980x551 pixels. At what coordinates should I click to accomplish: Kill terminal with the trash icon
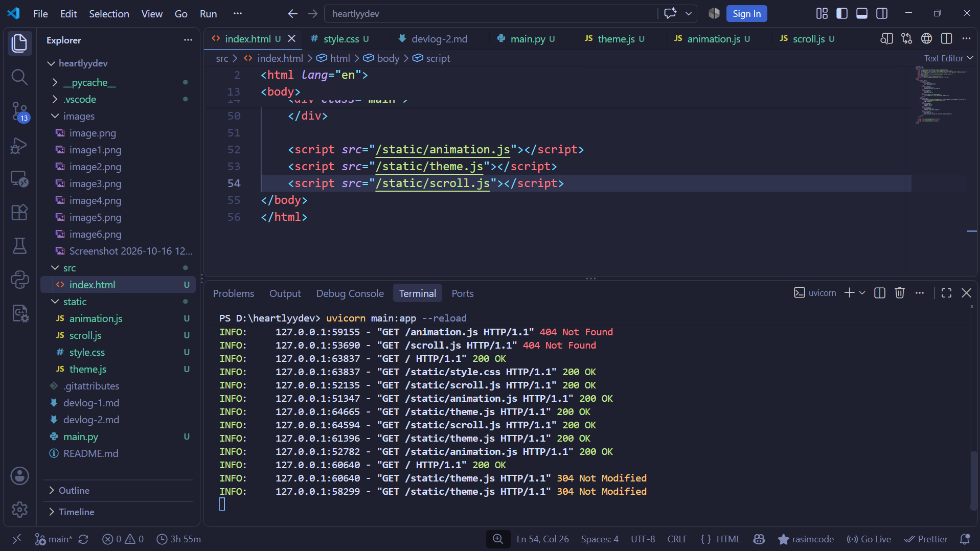click(x=900, y=293)
